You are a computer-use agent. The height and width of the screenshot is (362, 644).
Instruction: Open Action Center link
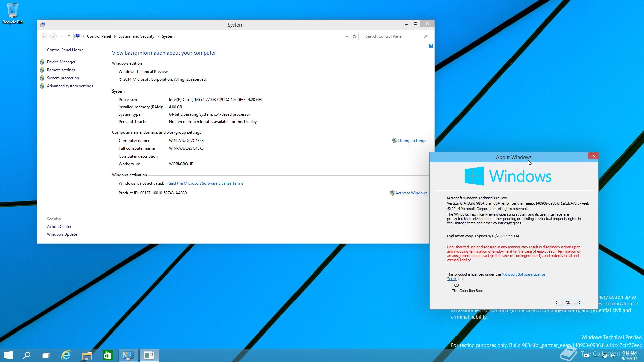(59, 227)
